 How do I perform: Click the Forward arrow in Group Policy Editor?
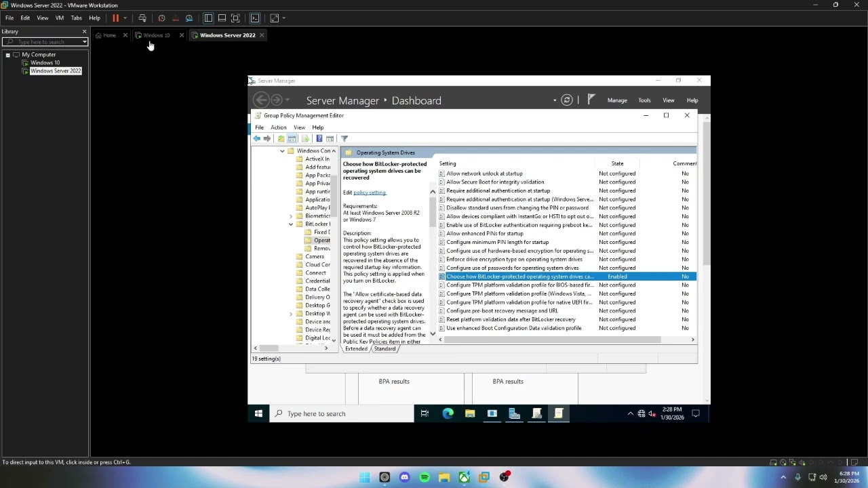267,139
